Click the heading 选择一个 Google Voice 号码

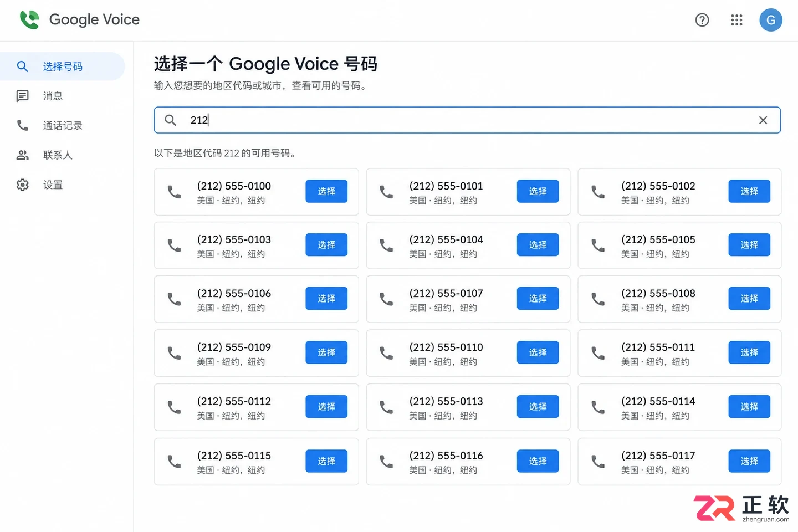pos(265,64)
